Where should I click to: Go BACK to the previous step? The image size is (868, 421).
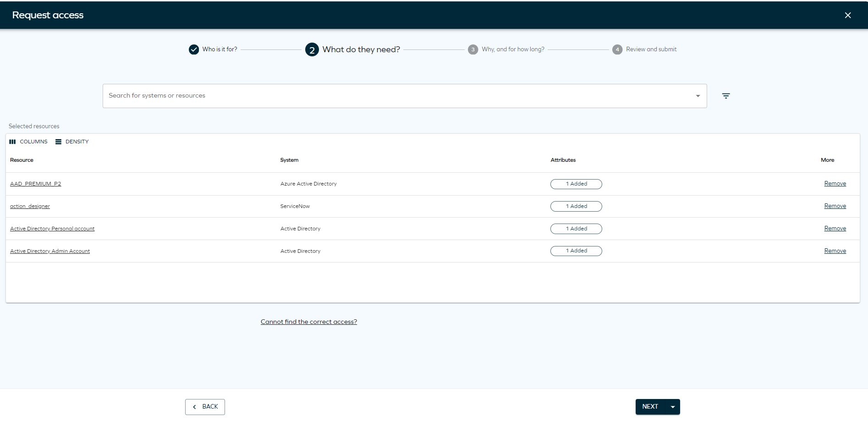pos(205,407)
